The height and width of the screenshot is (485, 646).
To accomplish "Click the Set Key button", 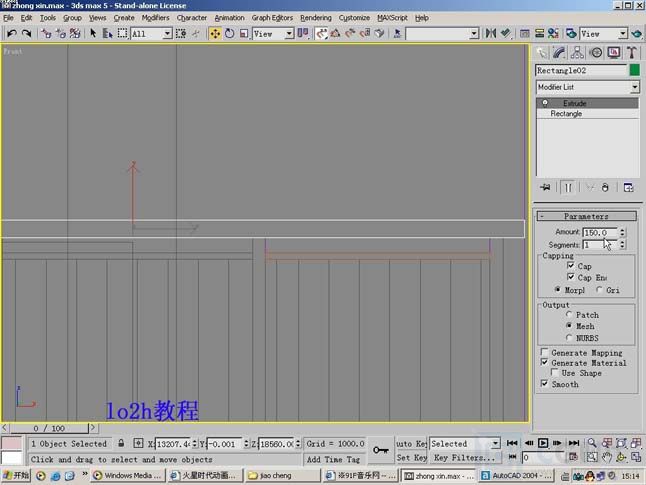I will coord(411,457).
